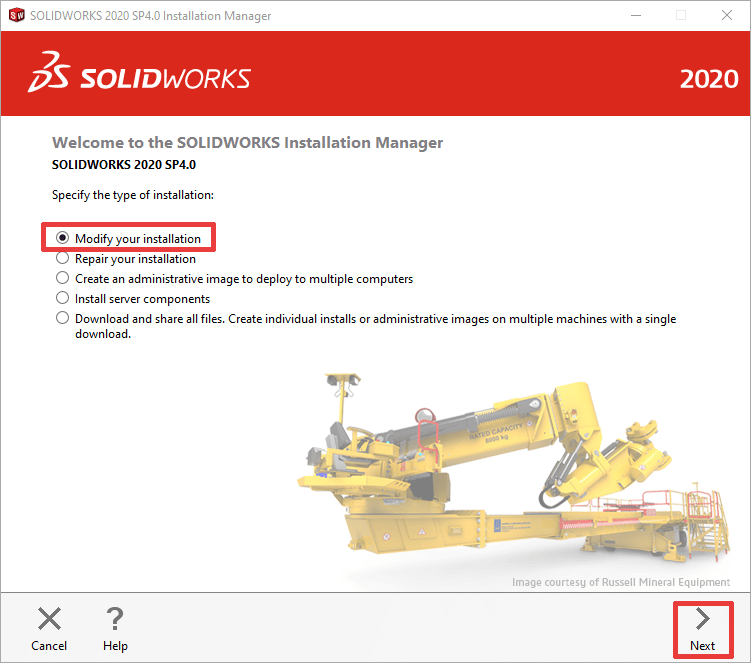Click the SOLIDWORKS logo in red banner
Image resolution: width=751 pixels, height=663 pixels.
[139, 72]
